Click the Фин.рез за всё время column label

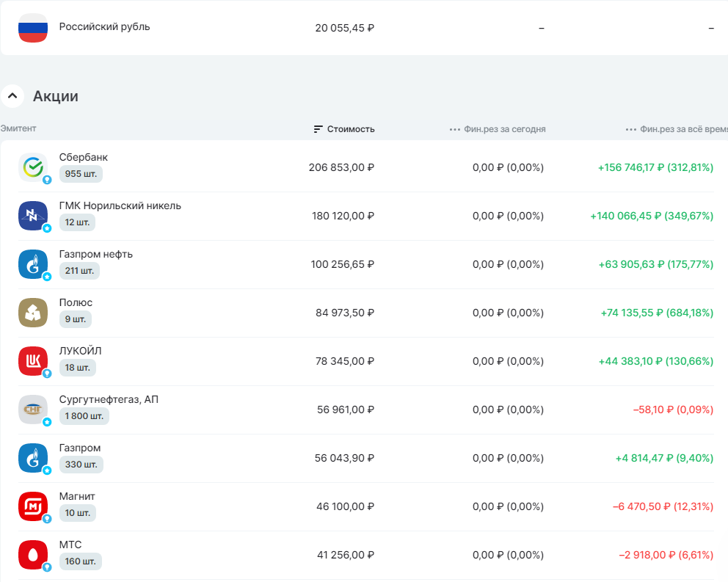click(x=684, y=129)
